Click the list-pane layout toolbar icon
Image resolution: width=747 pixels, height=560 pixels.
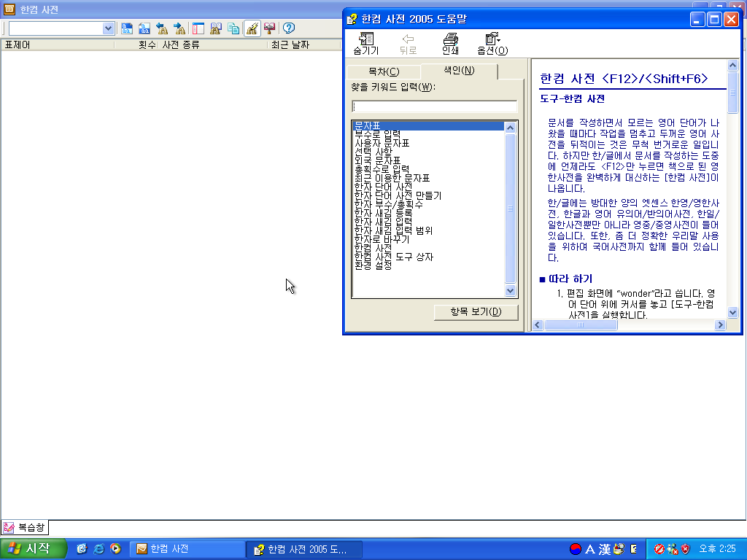(x=198, y=28)
